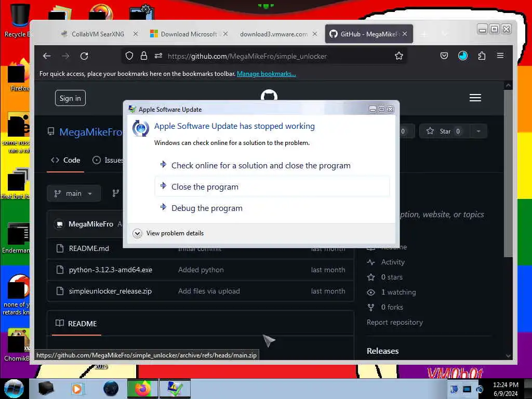
Task: Switch to the CollabVM SearXNG tab
Action: click(98, 34)
